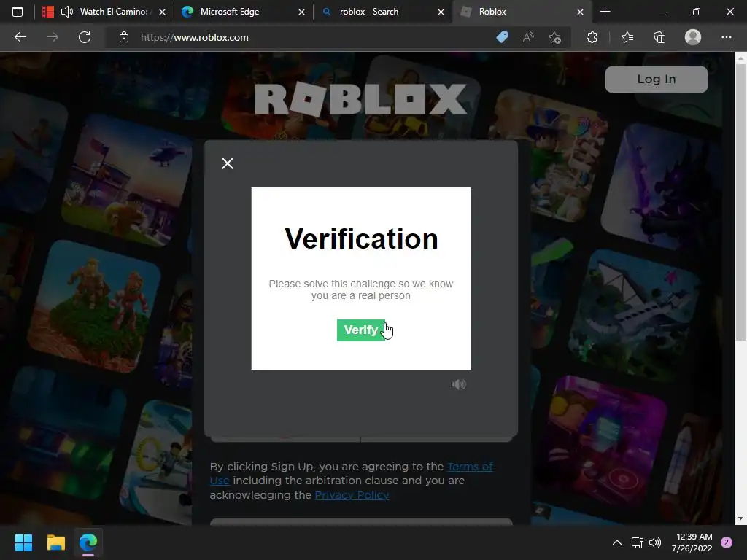The height and width of the screenshot is (560, 747).
Task: Open the Favorites list icon
Action: (627, 37)
